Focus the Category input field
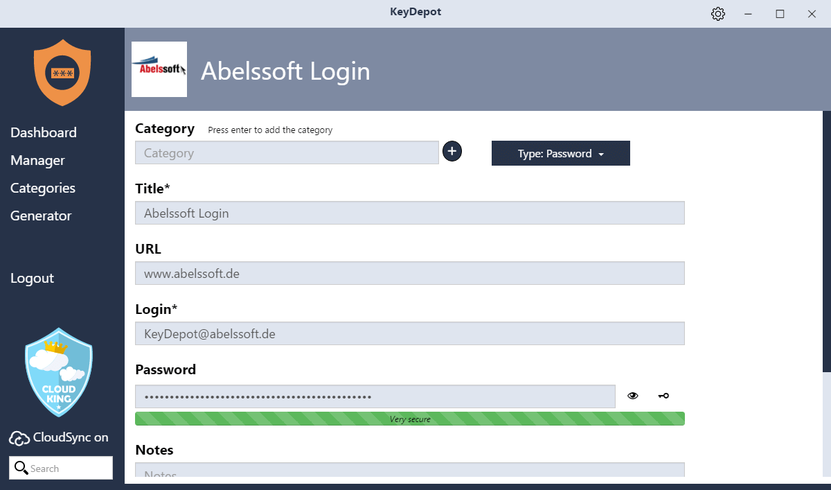 pos(287,153)
